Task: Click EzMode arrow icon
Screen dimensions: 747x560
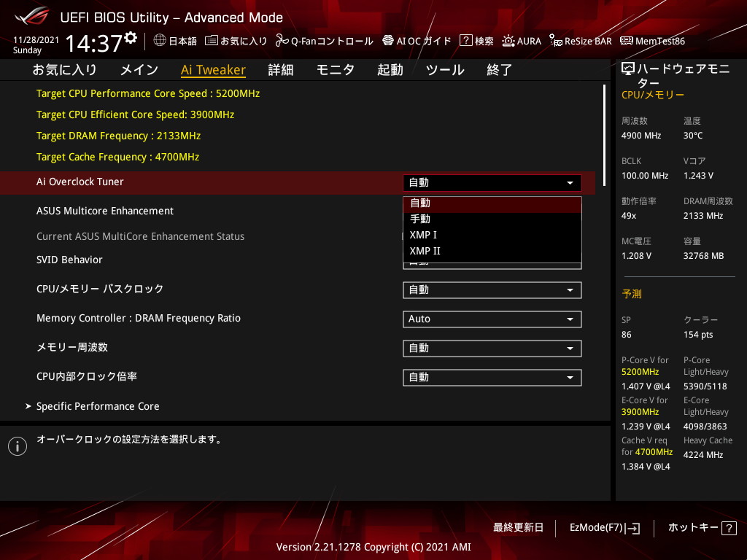Action: click(634, 528)
